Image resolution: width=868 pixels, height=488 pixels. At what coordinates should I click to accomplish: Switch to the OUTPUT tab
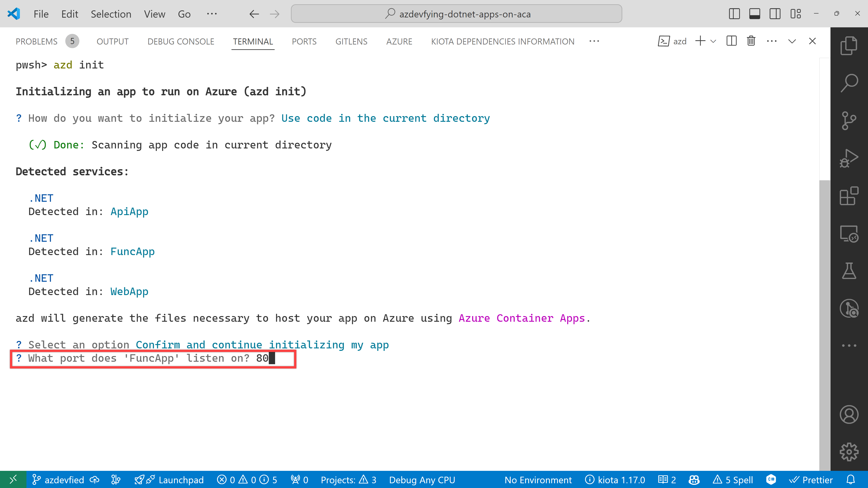click(113, 41)
